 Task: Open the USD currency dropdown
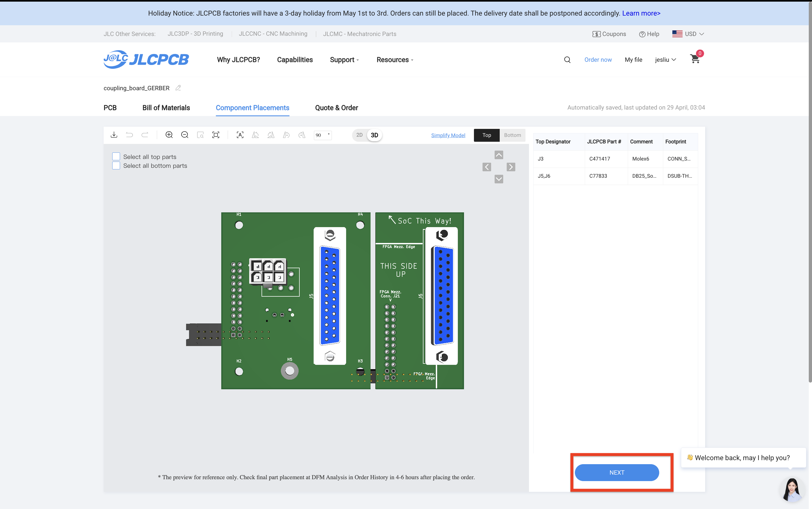click(x=688, y=34)
